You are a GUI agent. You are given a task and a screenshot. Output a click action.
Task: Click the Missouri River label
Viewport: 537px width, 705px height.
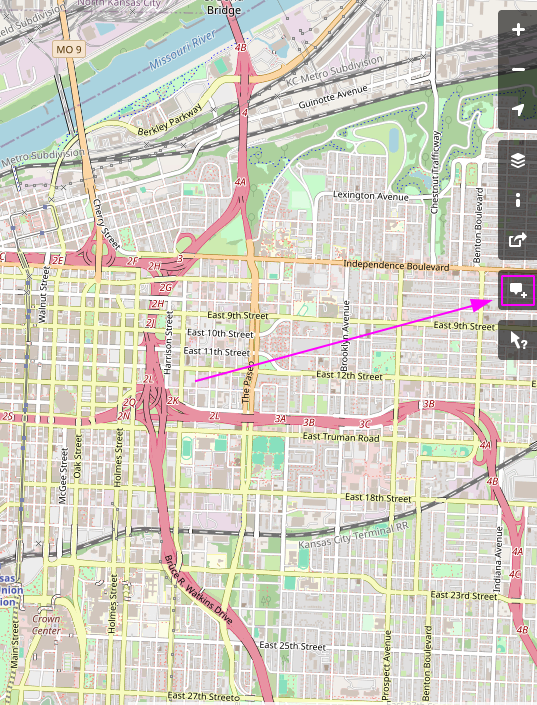182,49
